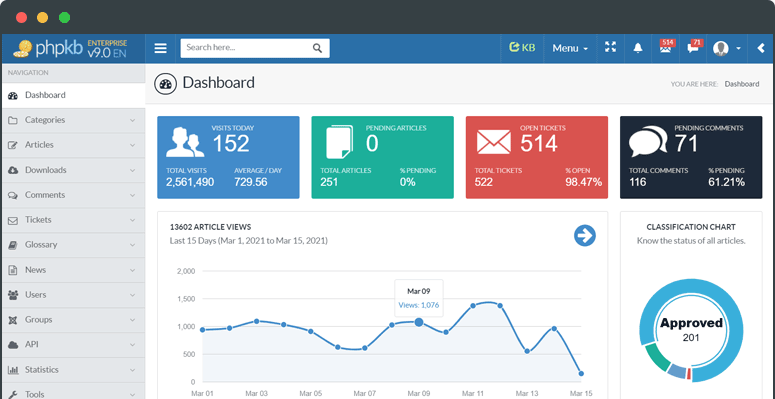Expand the Downloads chevron
The image size is (775, 399).
132,170
